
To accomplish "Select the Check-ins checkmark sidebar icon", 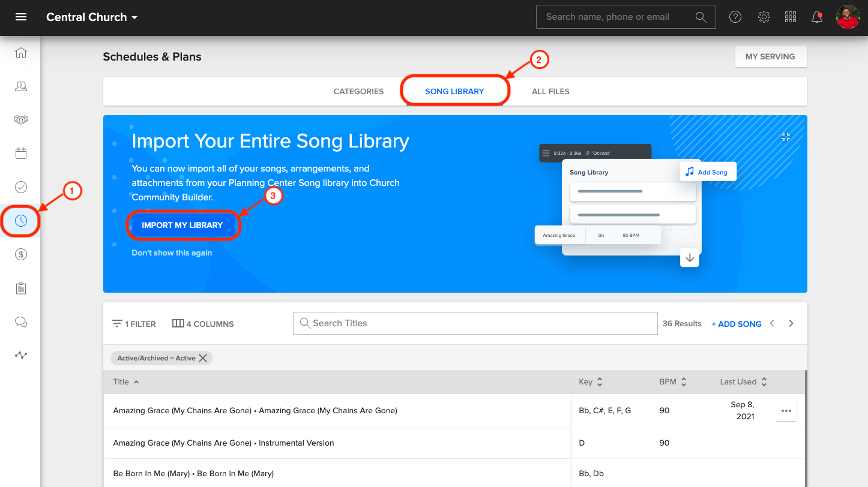I will [20, 187].
